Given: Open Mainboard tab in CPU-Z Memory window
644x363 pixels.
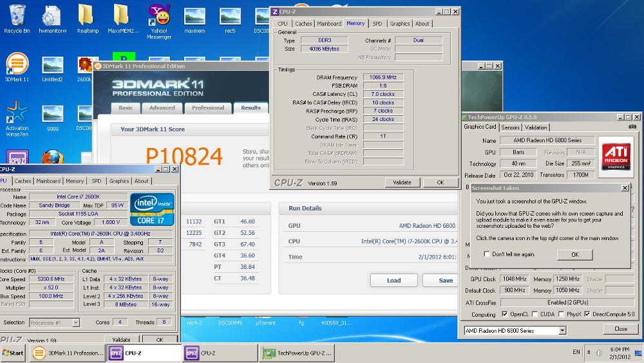Looking at the screenshot, I should [329, 24].
